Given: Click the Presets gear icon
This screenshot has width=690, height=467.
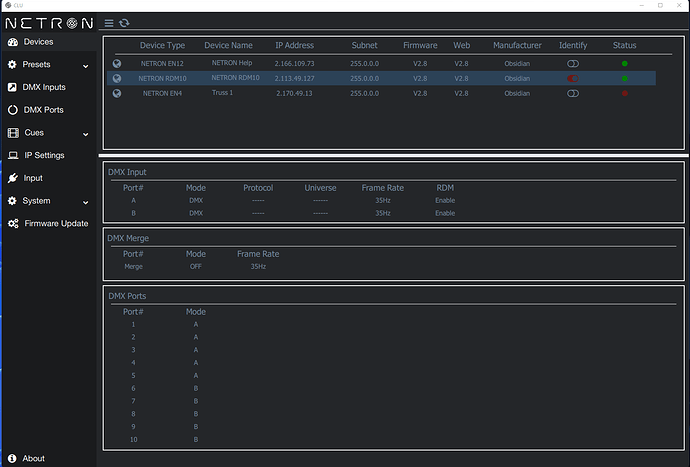Looking at the screenshot, I should click(x=12, y=64).
